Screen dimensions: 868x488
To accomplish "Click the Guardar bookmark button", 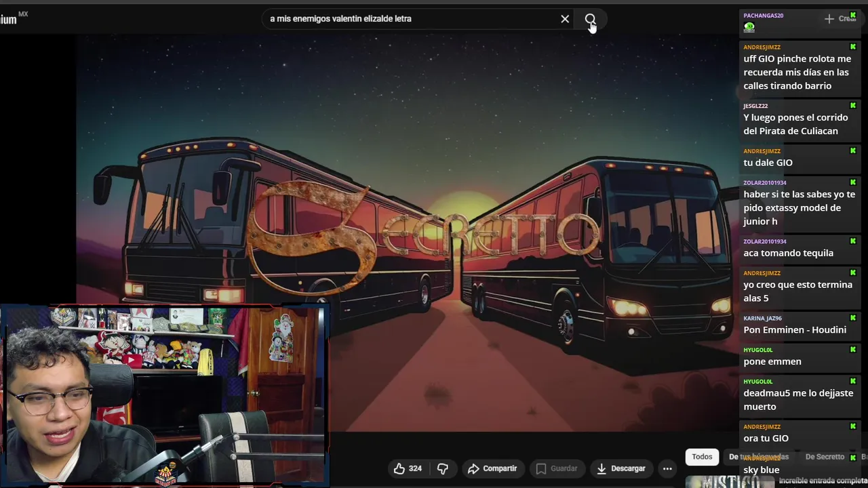I will coord(557,468).
